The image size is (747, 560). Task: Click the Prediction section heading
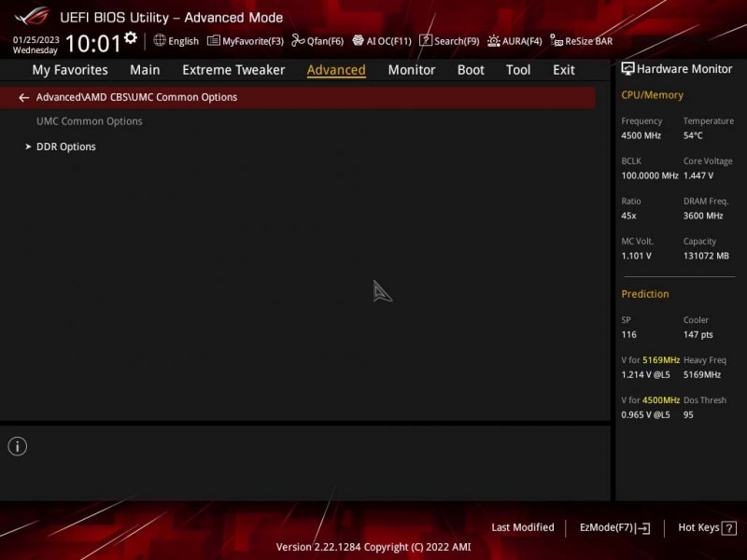point(645,294)
